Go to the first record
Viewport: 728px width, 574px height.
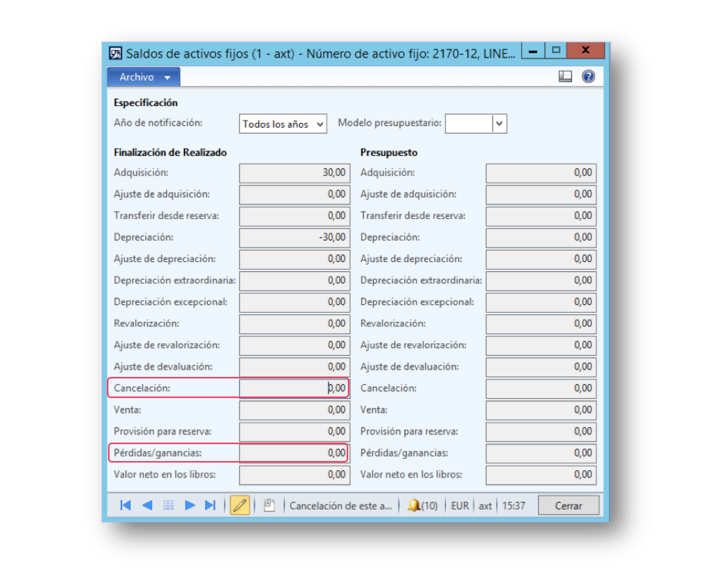pyautogui.click(x=125, y=505)
